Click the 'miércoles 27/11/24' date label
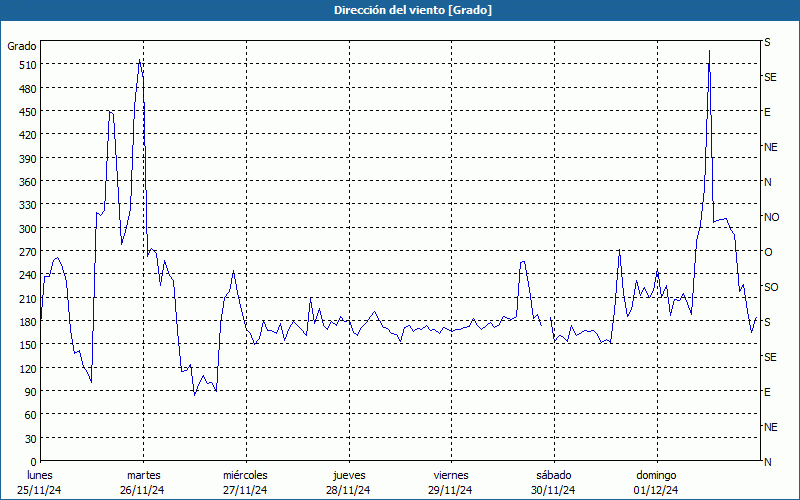 click(245, 483)
